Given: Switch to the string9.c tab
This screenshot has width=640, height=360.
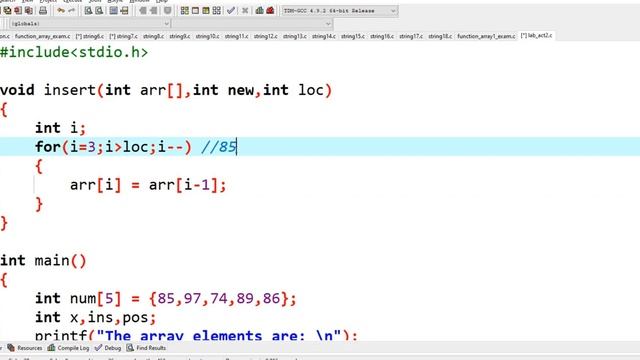Looking at the screenshot, I should pyautogui.click(x=180, y=36).
